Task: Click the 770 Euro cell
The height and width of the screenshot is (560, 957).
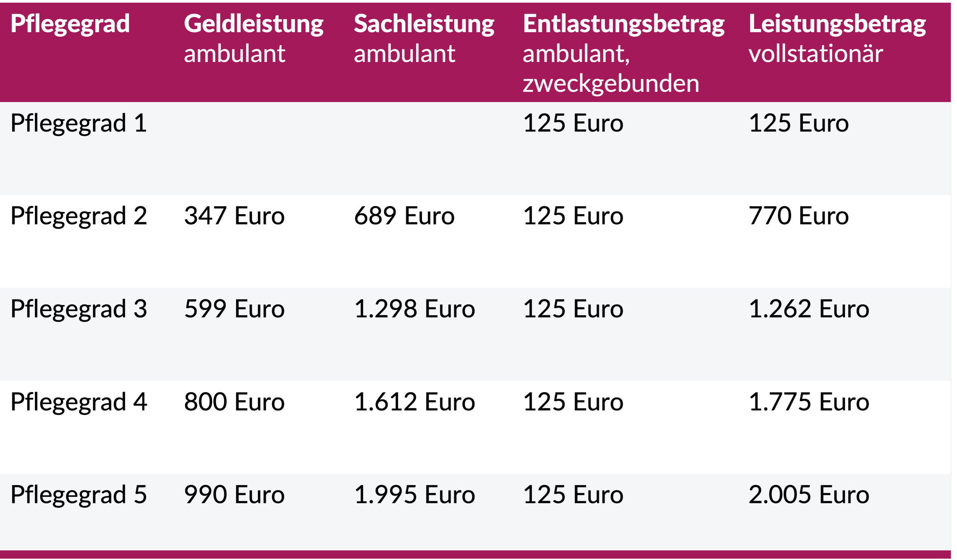Action: [799, 216]
